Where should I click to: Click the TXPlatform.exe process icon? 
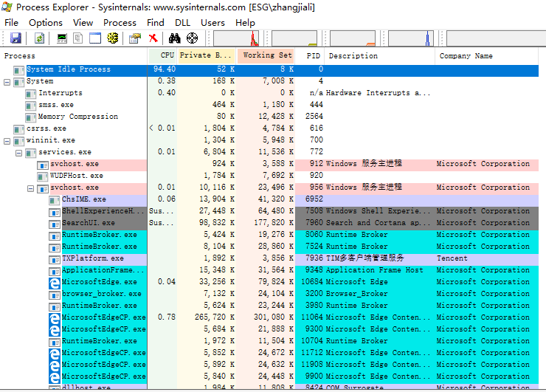(55, 260)
